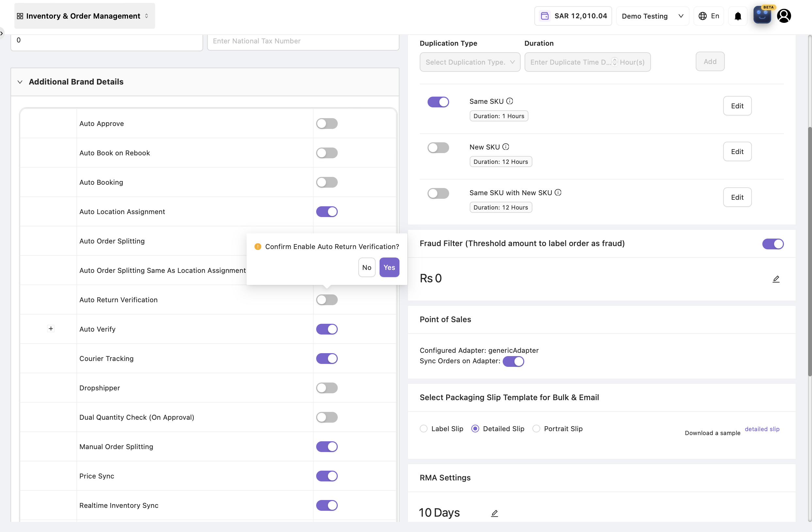Enable the Auto Approve toggle
This screenshot has height=532, width=812.
(327, 123)
